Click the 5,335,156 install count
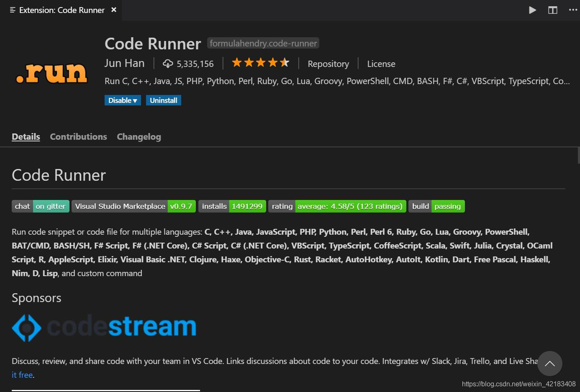The image size is (580, 392). coord(195,64)
